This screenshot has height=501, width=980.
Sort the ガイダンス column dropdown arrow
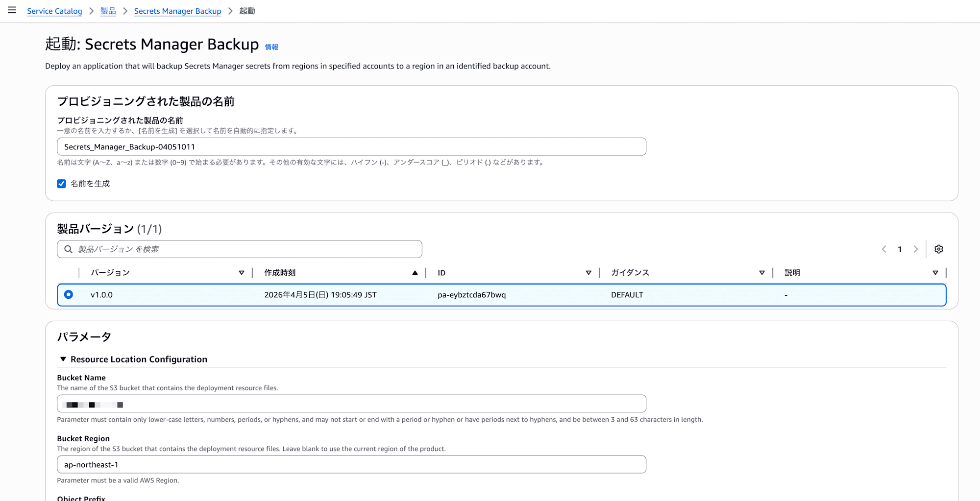pyautogui.click(x=762, y=273)
